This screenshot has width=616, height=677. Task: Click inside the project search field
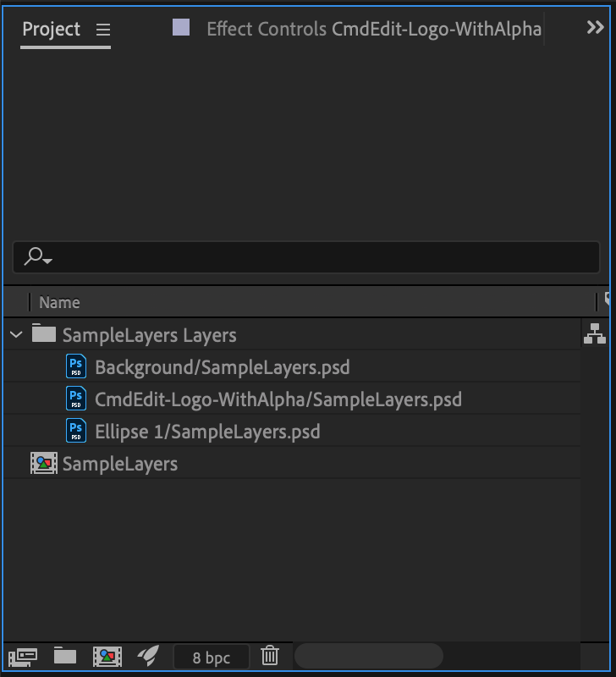coord(306,257)
